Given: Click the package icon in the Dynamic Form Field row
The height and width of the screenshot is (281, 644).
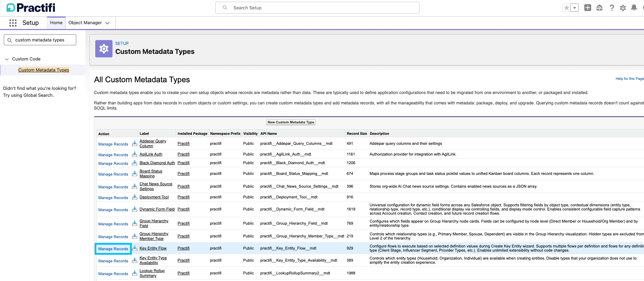Looking at the screenshot, I should 135,209.
